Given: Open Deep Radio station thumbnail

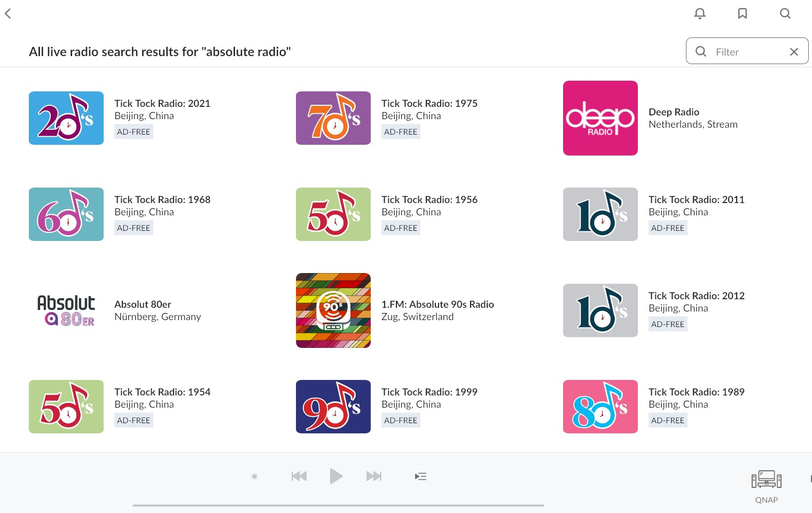Looking at the screenshot, I should coord(600,118).
